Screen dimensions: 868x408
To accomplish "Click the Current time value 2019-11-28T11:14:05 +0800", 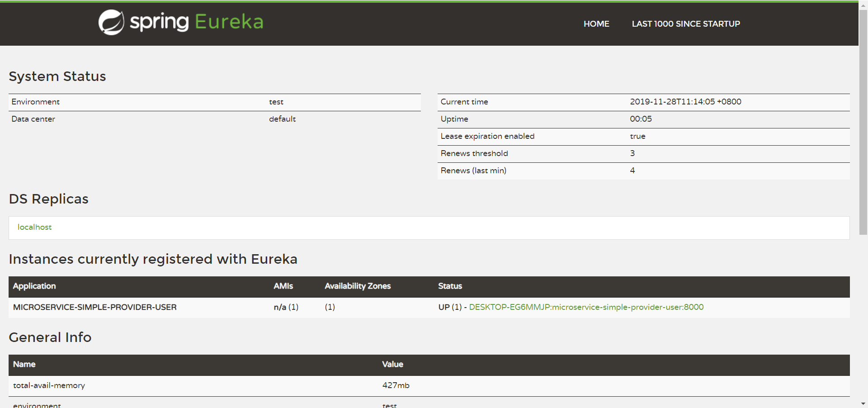I will [x=685, y=102].
